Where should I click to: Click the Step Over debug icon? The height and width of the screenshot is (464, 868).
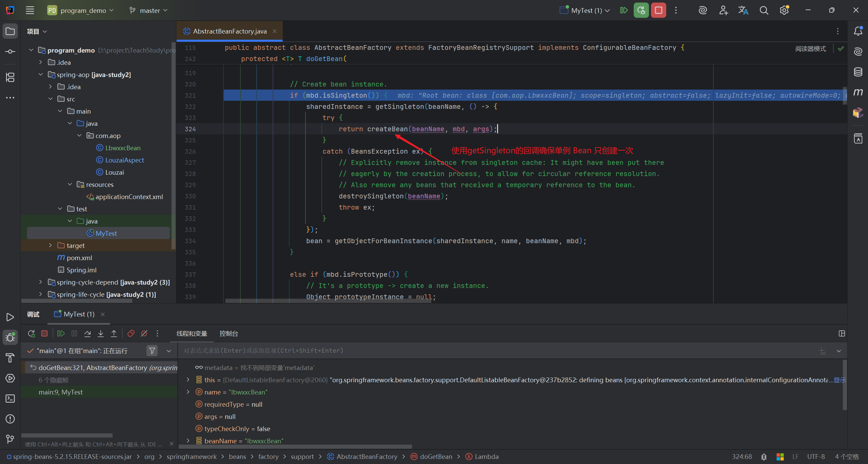click(x=87, y=333)
